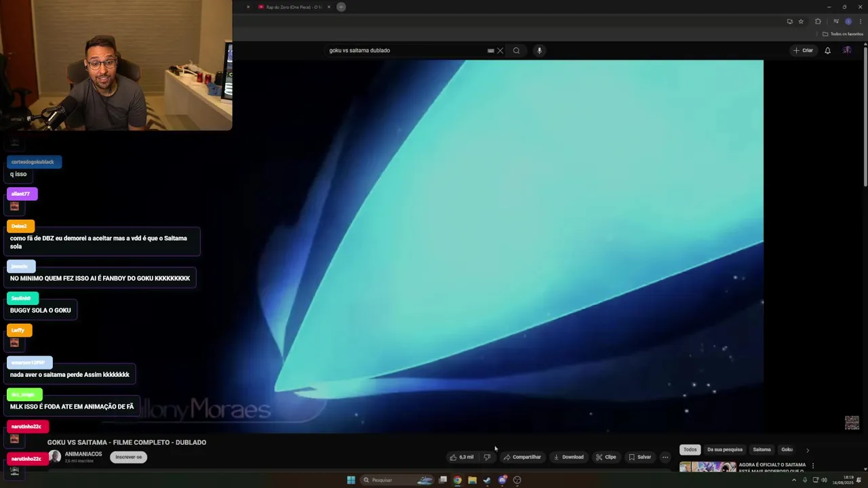Start voice search with microphone

[x=539, y=50]
